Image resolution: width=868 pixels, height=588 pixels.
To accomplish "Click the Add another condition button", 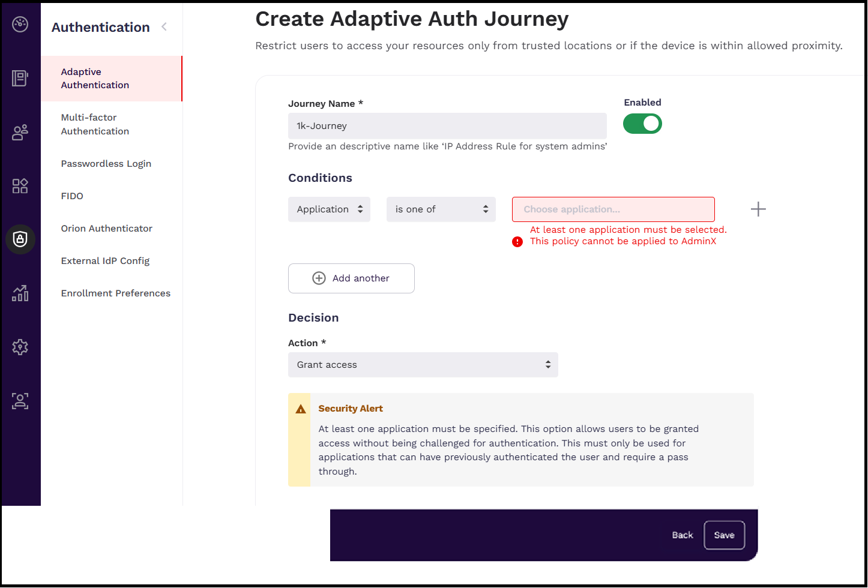I will 351,278.
